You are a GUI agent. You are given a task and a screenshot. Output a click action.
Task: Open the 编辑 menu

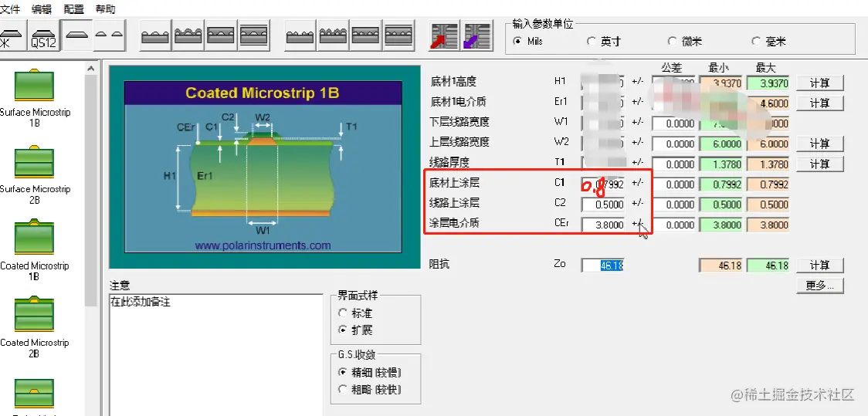click(42, 8)
